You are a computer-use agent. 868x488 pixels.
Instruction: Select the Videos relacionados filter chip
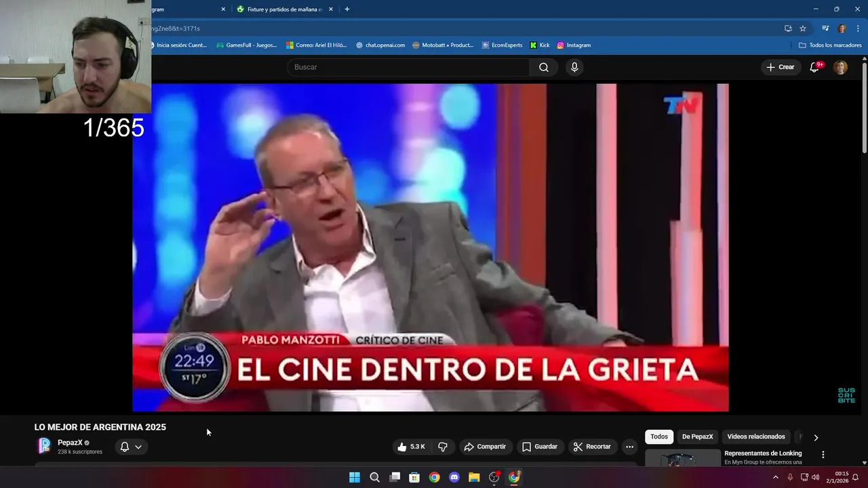756,436
